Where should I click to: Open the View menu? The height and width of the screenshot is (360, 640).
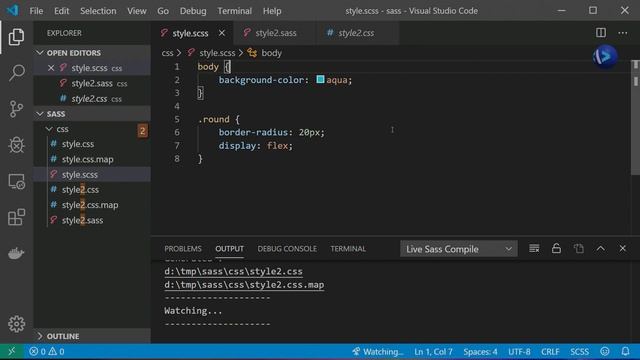click(137, 11)
